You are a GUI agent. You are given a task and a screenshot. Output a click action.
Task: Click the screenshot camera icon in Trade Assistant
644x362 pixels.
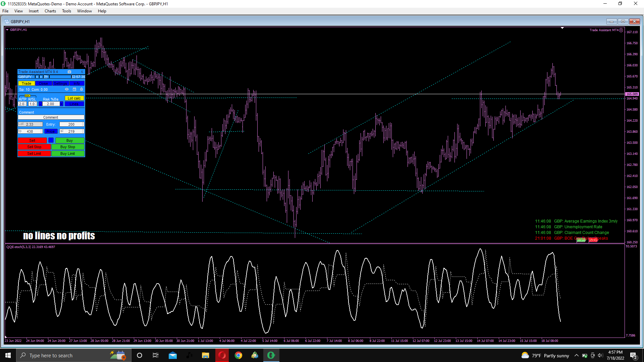coord(69,72)
